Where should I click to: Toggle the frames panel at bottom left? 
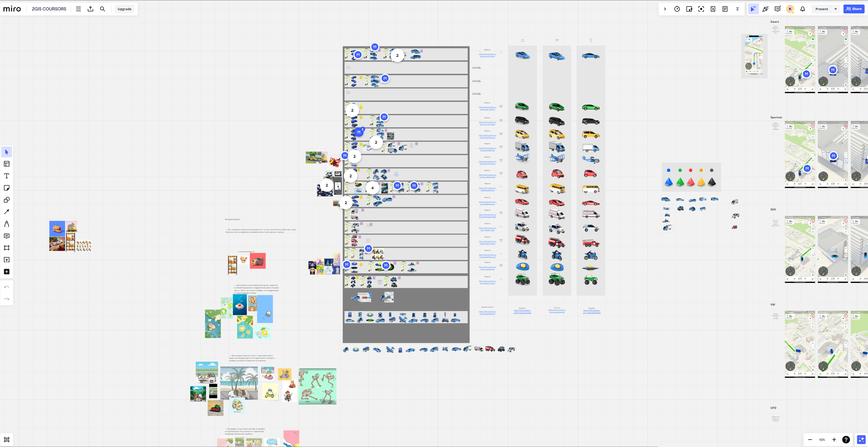coord(6,440)
